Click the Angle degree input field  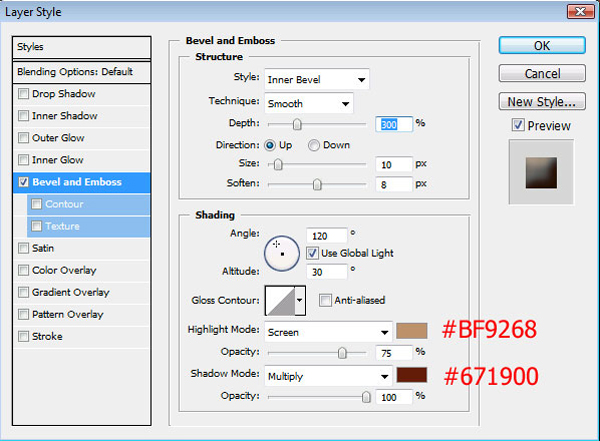point(327,235)
